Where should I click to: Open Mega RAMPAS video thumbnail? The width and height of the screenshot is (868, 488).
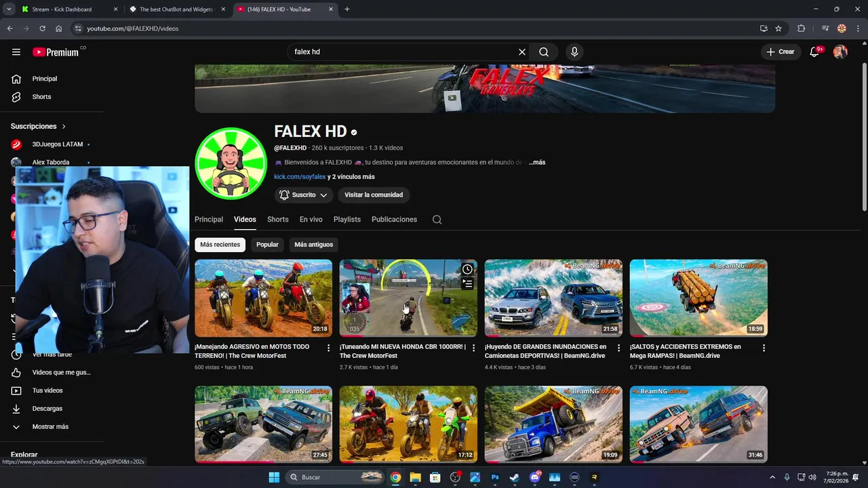tap(698, 298)
